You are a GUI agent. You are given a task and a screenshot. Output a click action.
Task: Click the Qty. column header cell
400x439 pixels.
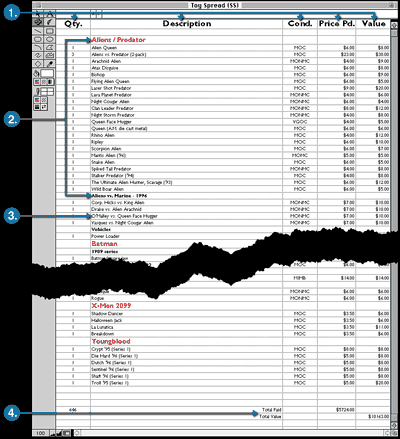tap(73, 24)
